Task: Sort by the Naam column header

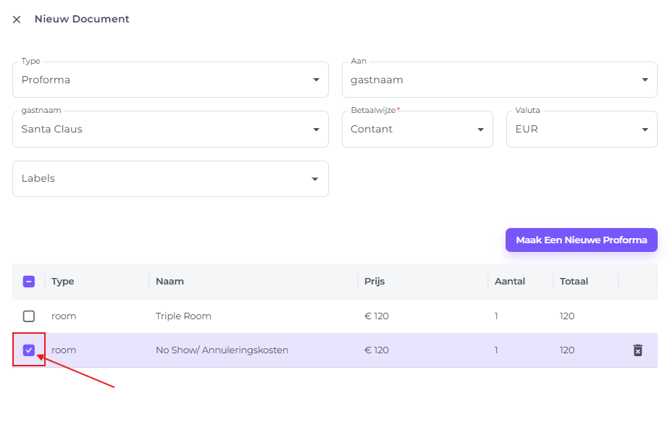Action: pos(170,282)
